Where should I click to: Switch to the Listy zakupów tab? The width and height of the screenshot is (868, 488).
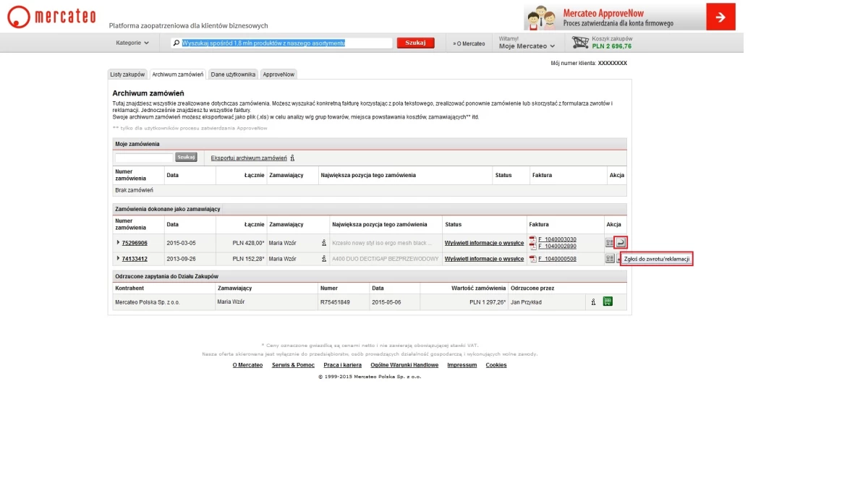click(x=127, y=74)
